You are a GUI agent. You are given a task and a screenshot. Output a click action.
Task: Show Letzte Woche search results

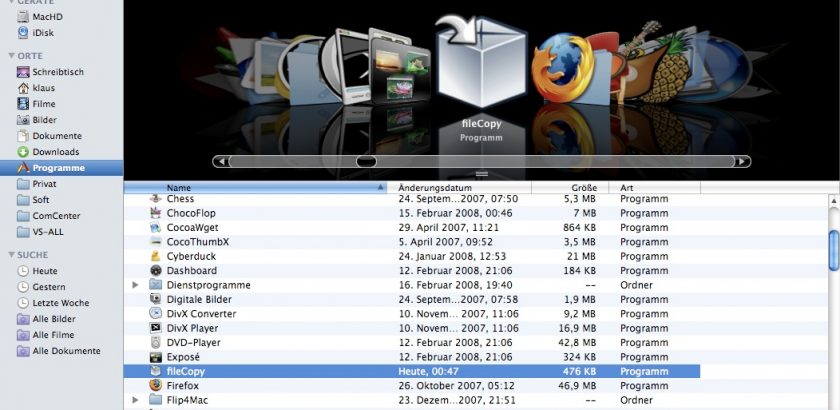[x=53, y=303]
